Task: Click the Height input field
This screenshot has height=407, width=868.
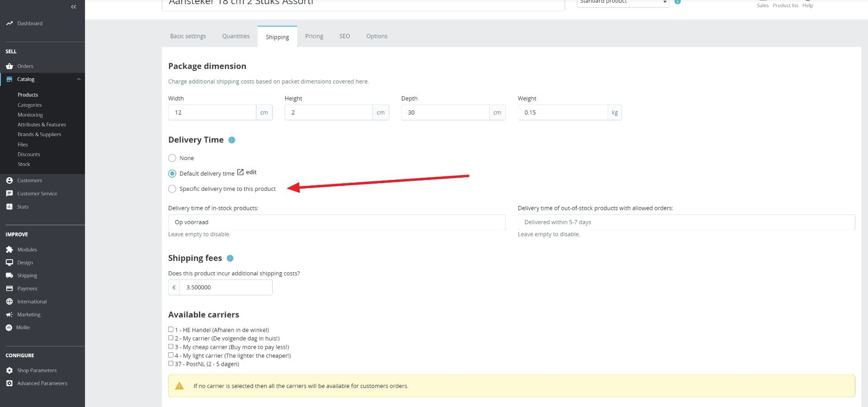Action: (x=329, y=113)
